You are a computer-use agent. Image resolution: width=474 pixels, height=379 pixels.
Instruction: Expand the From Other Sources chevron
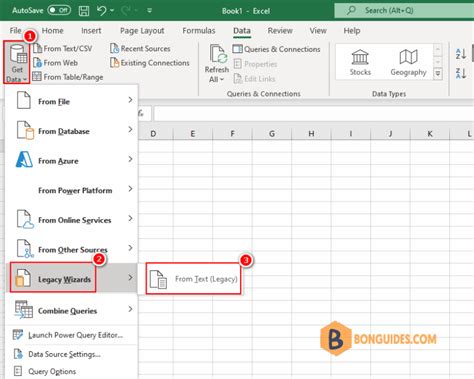point(130,248)
